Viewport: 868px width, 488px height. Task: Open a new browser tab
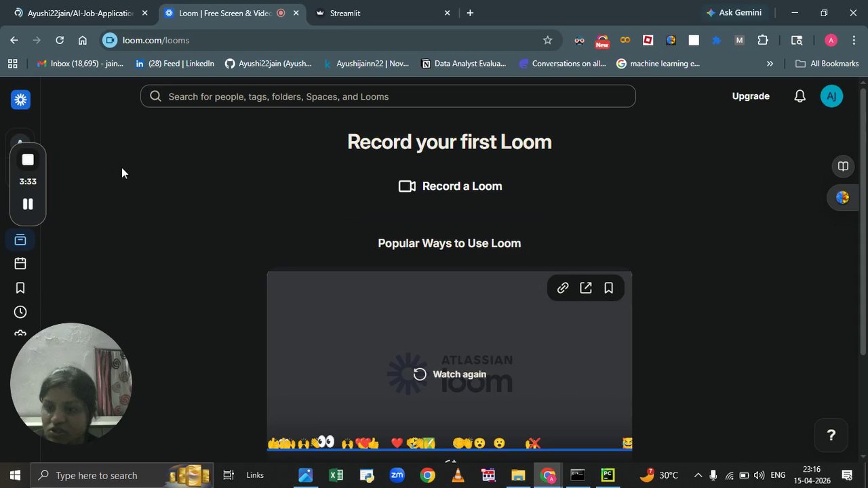pos(470,13)
